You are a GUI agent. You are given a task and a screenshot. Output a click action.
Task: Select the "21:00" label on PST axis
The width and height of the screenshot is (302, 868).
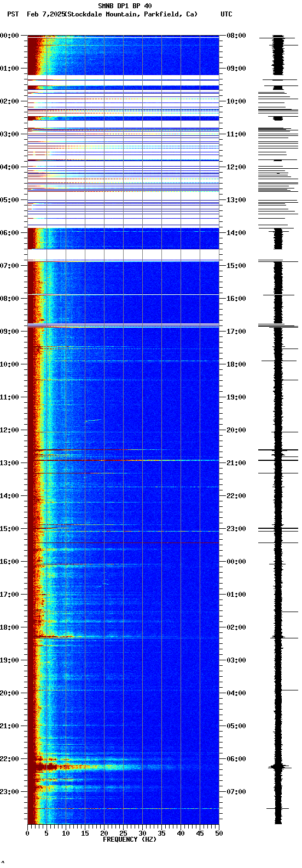[9, 726]
